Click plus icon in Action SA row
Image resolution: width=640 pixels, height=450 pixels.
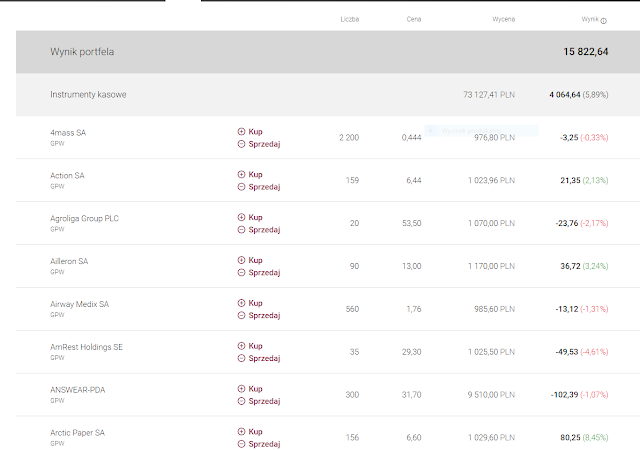click(x=241, y=174)
